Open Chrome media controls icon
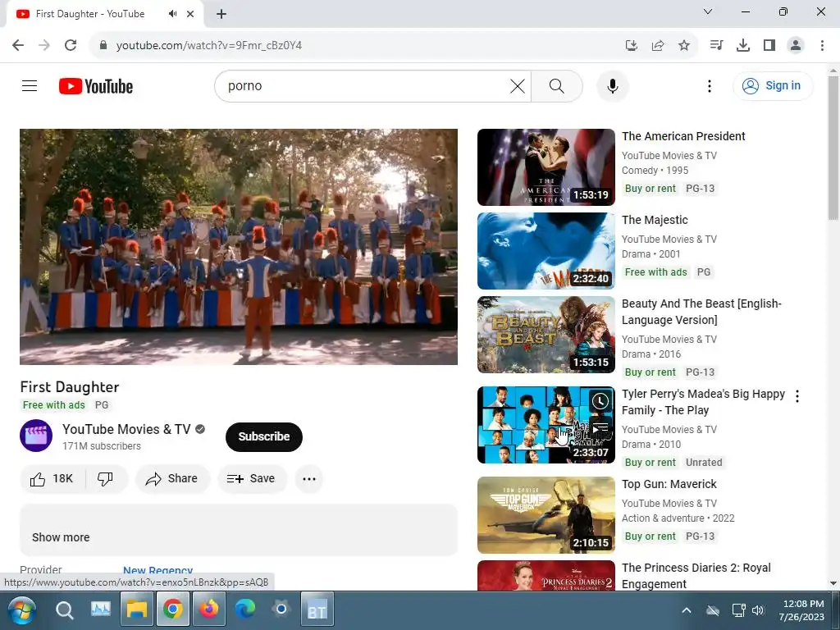The width and height of the screenshot is (840, 630). pos(716,46)
